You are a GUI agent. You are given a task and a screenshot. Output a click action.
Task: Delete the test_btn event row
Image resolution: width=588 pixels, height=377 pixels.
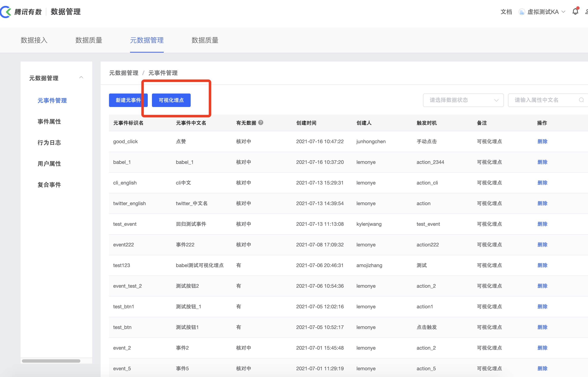pyautogui.click(x=542, y=327)
